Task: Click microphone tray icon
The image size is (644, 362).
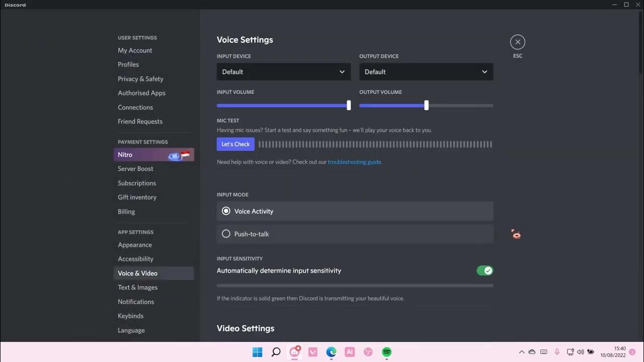Action: [x=557, y=352]
